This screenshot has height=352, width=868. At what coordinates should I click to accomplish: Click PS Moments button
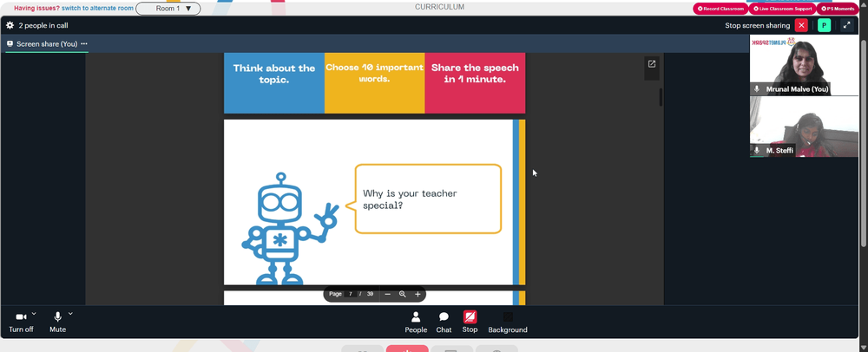[838, 9]
